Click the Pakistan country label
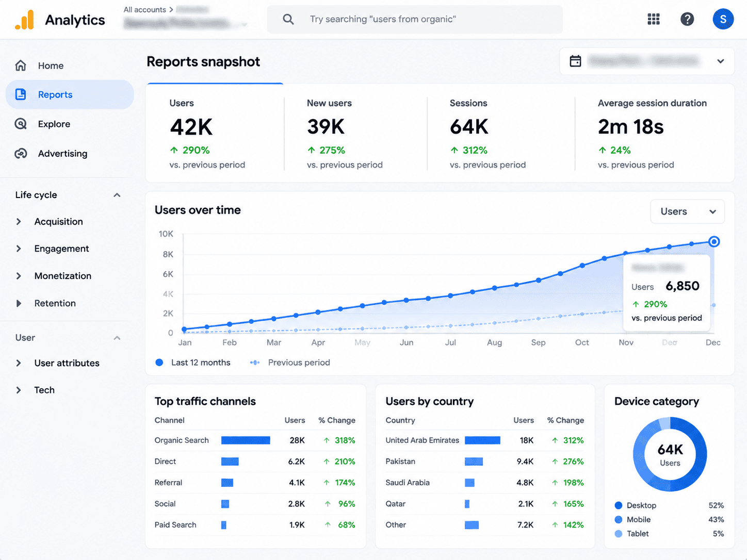The image size is (747, 560). [x=400, y=462]
